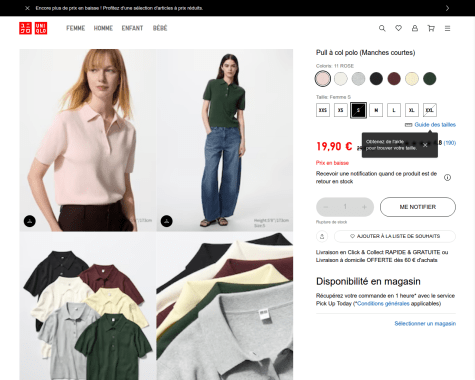
Task: Select the black color swatch
Action: (376, 79)
